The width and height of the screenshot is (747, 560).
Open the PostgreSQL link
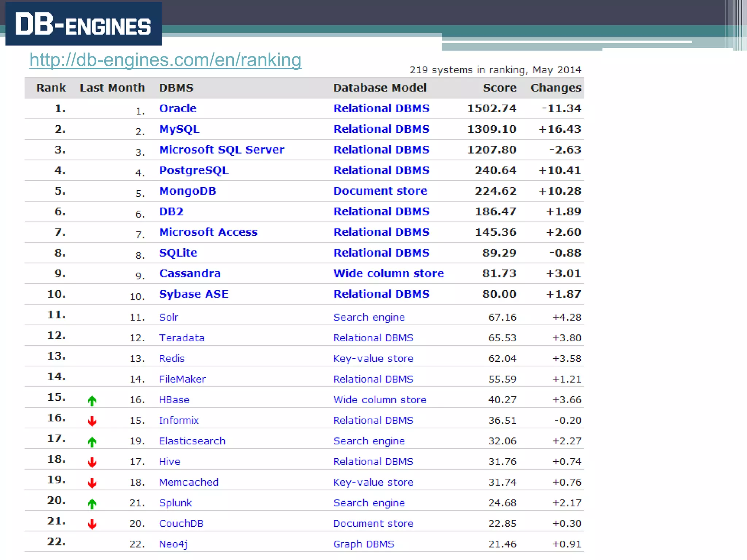194,170
